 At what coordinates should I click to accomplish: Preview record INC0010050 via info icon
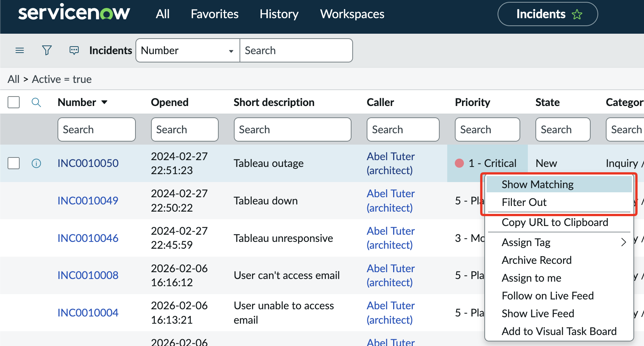click(x=36, y=163)
